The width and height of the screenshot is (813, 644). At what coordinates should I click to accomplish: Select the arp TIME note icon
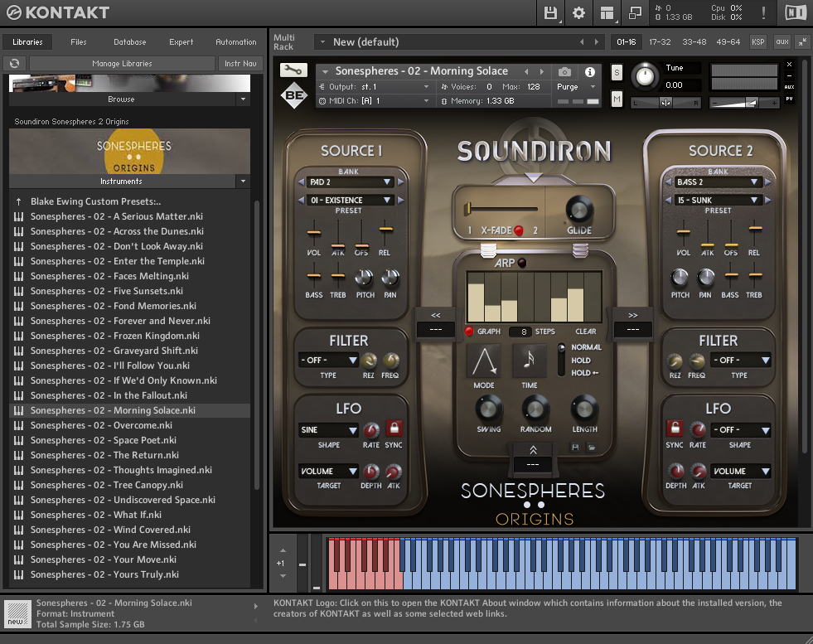pyautogui.click(x=529, y=361)
